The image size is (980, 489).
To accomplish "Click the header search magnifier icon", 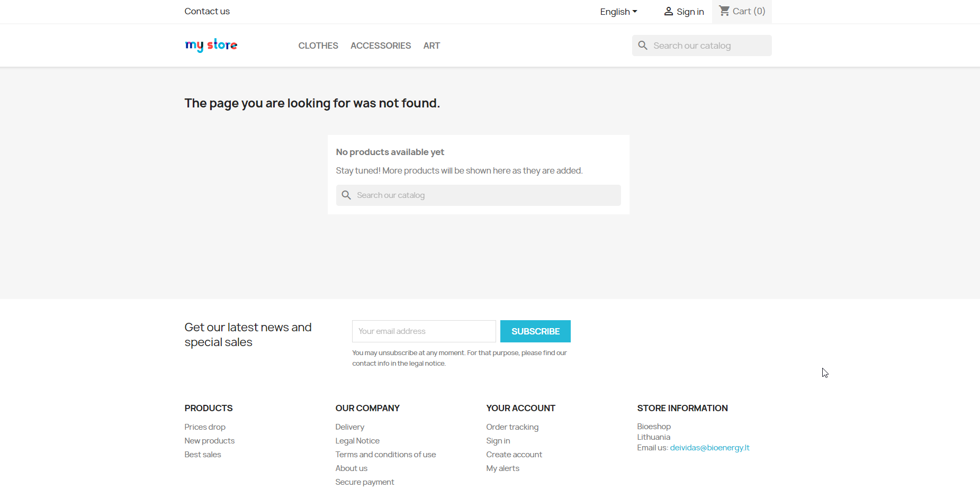I will [x=643, y=46].
